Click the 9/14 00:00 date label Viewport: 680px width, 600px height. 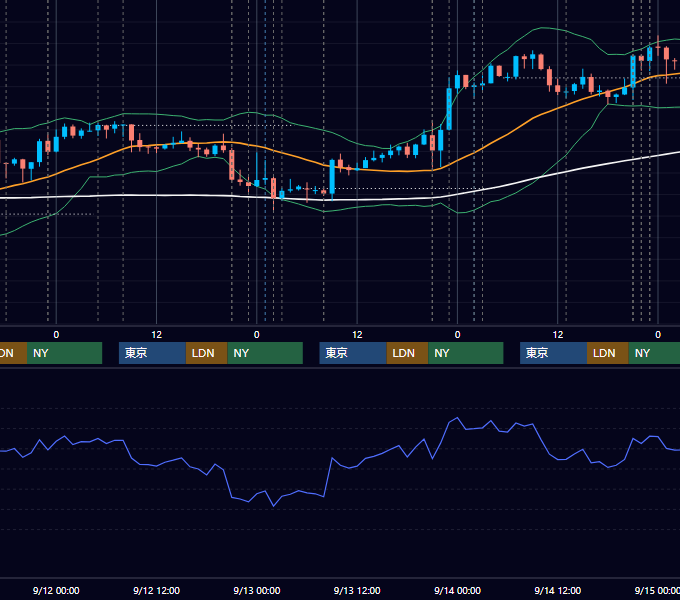[457, 590]
